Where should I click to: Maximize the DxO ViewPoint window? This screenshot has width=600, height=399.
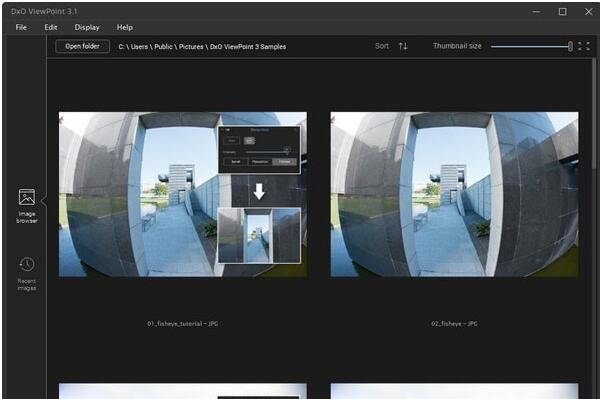point(562,12)
